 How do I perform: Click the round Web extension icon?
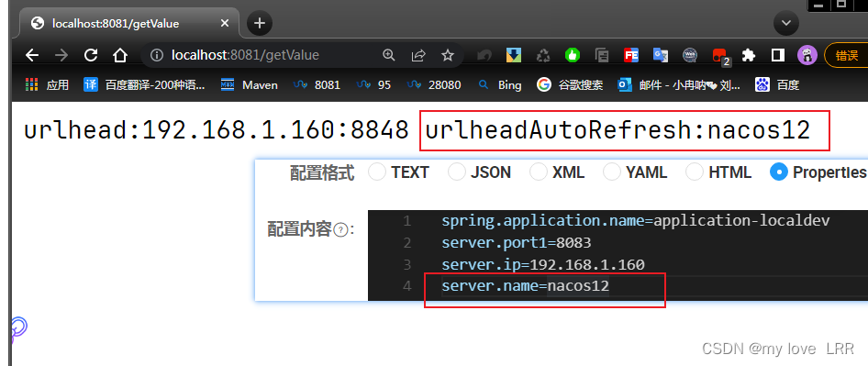tap(690, 55)
